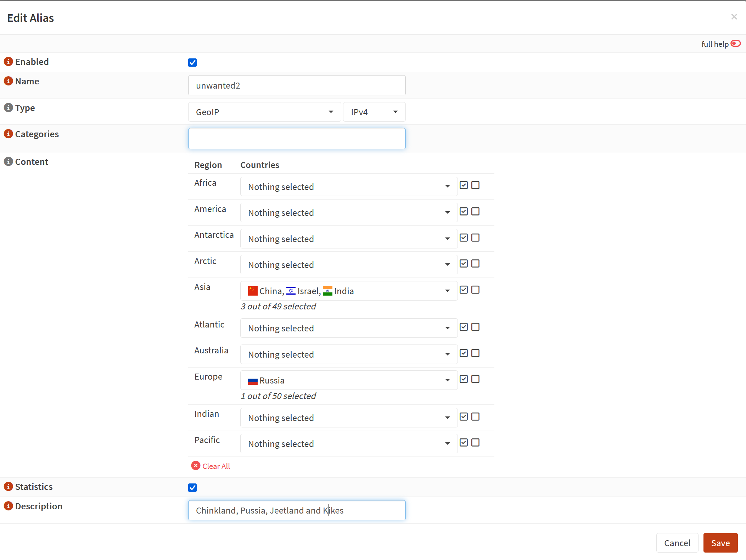The height and width of the screenshot is (560, 746).
Task: Select all countries in Europe row
Action: [464, 379]
